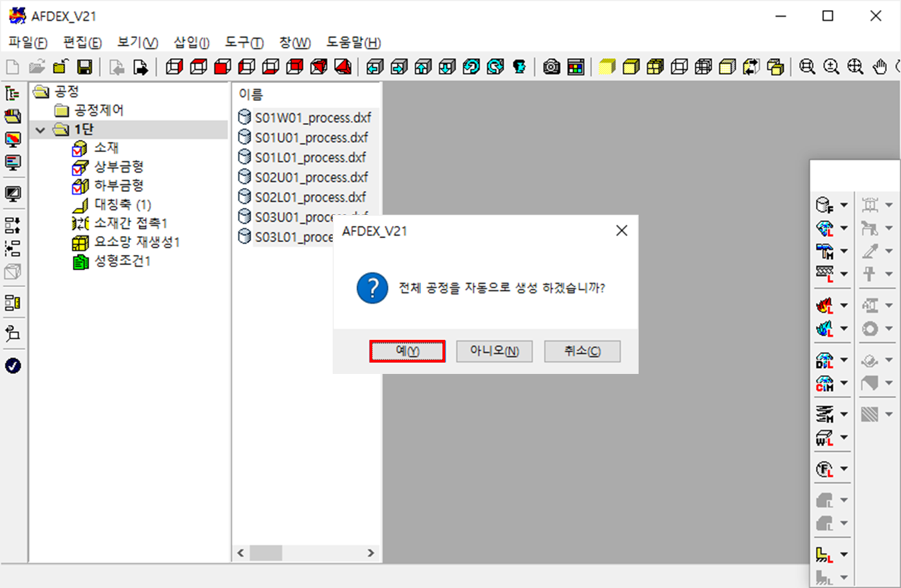Select the hand pan tool
Image resolution: width=901 pixels, height=588 pixels.
(881, 67)
